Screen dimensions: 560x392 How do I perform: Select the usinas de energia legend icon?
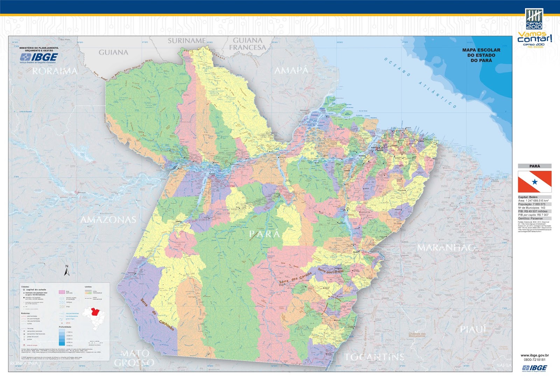click(x=24, y=345)
